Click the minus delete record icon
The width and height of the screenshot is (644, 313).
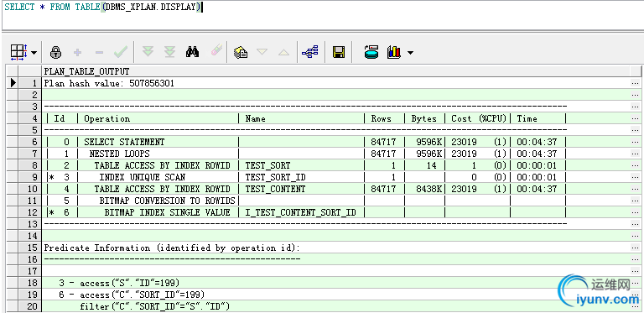[x=99, y=52]
